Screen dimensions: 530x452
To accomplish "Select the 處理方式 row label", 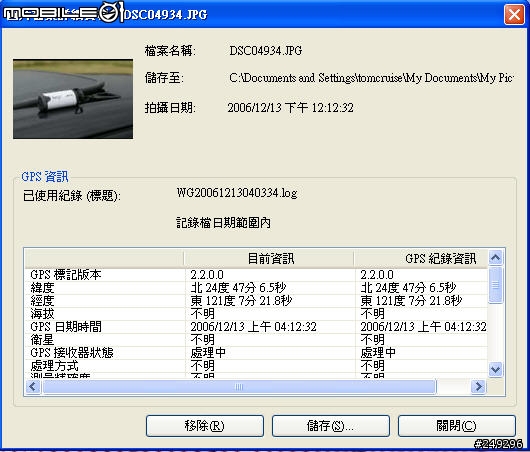I will pos(54,366).
